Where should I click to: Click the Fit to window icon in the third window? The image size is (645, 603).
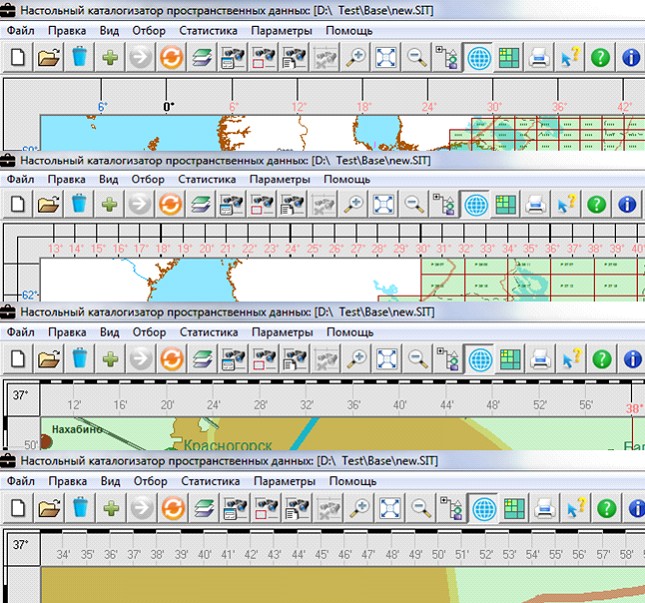(x=384, y=358)
